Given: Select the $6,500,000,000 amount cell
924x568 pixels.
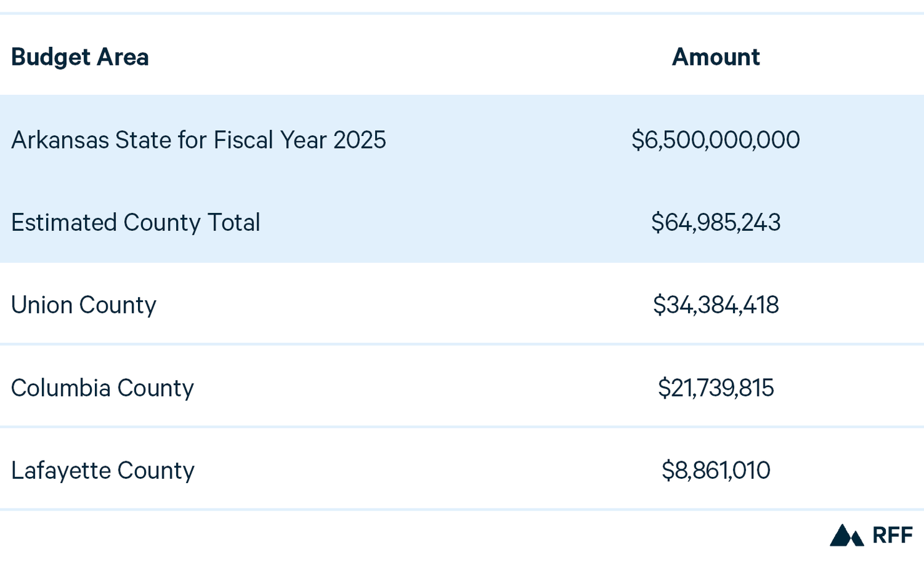Looking at the screenshot, I should point(715,140).
